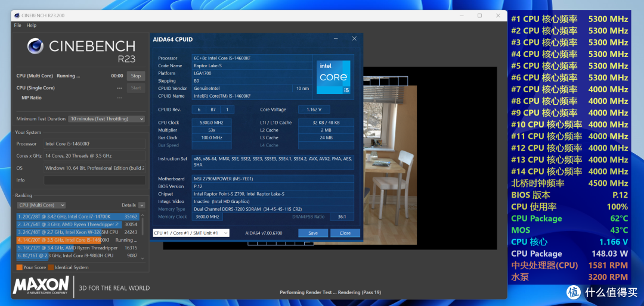Click the MOS 43°C overlay row
644x306 pixels.
pyautogui.click(x=569, y=230)
